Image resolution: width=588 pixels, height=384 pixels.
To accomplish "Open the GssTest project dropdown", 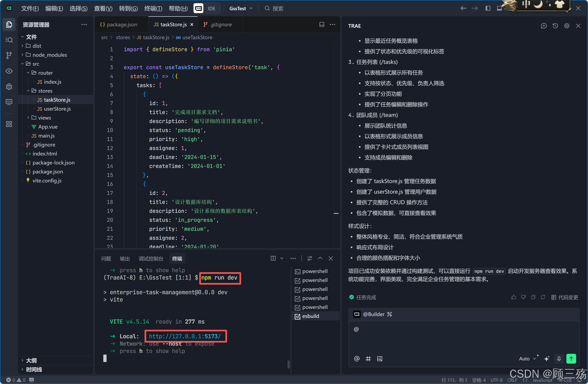I will tap(241, 8).
